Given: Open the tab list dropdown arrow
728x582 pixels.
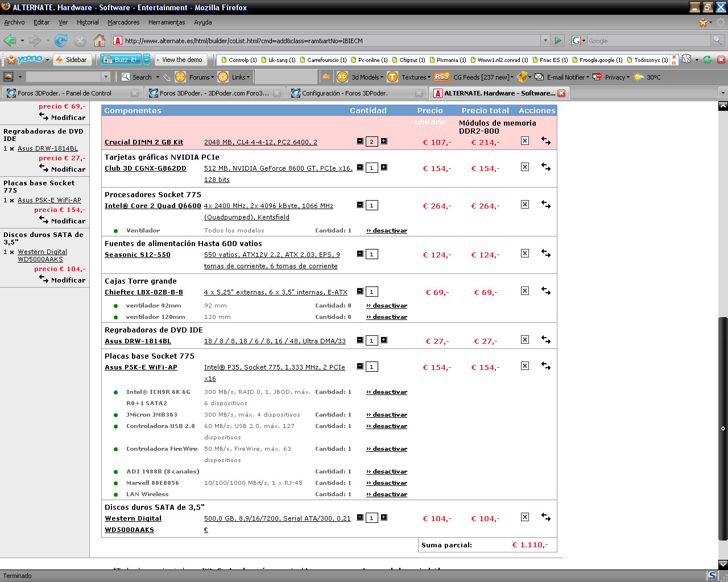Looking at the screenshot, I should point(723,93).
